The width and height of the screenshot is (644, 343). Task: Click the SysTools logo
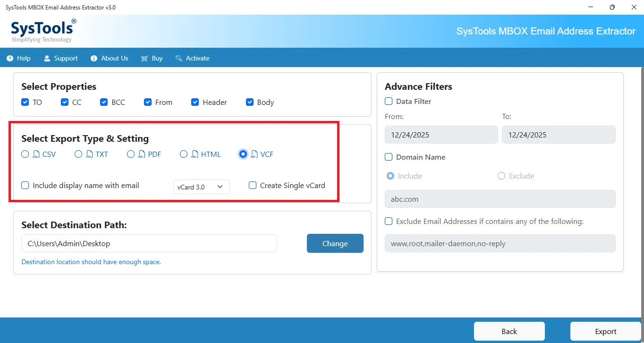(x=43, y=31)
